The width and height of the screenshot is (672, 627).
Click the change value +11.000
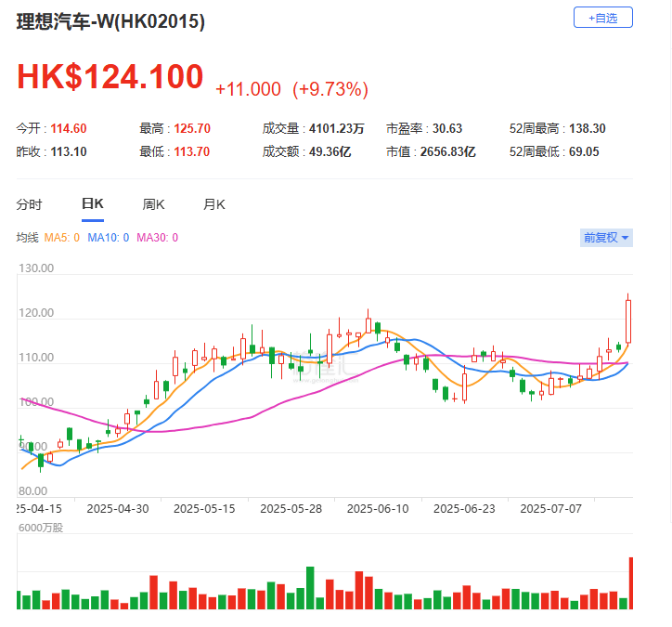click(x=248, y=89)
